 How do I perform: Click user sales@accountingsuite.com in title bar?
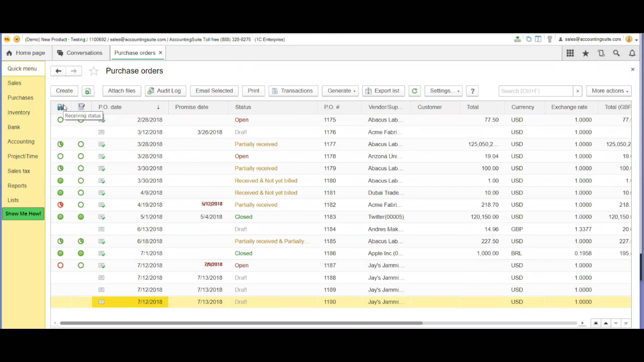[589, 39]
